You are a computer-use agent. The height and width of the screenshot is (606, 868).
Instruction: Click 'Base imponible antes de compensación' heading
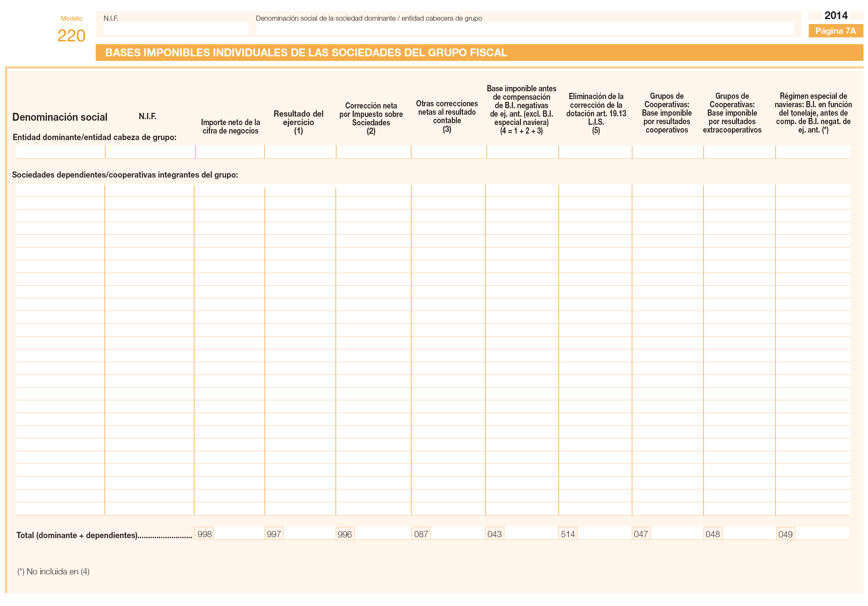(521, 110)
